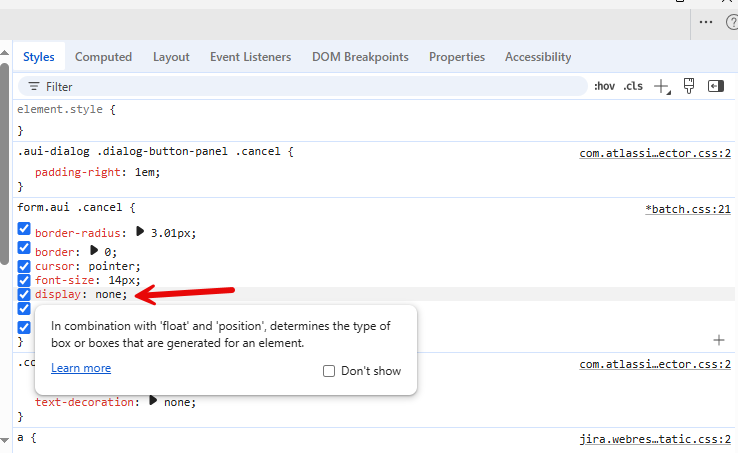Open com.atlassi…ector.css:2 link above text-decoration

click(x=655, y=364)
